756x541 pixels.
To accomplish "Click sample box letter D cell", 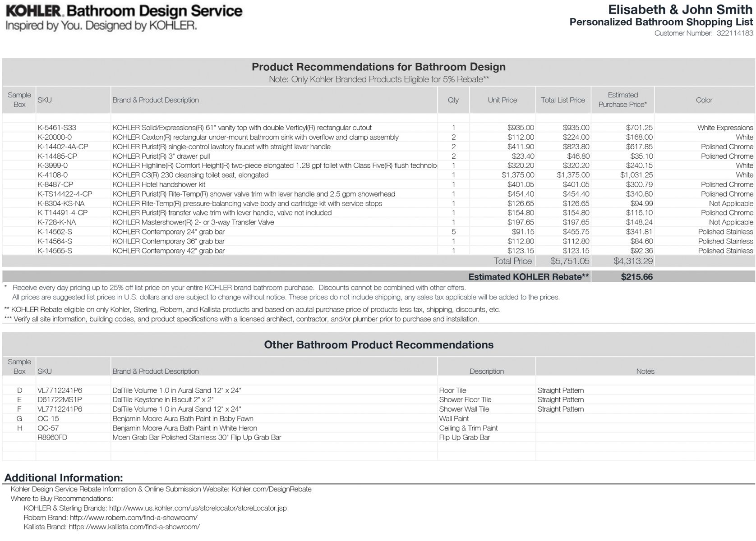I will (x=19, y=390).
